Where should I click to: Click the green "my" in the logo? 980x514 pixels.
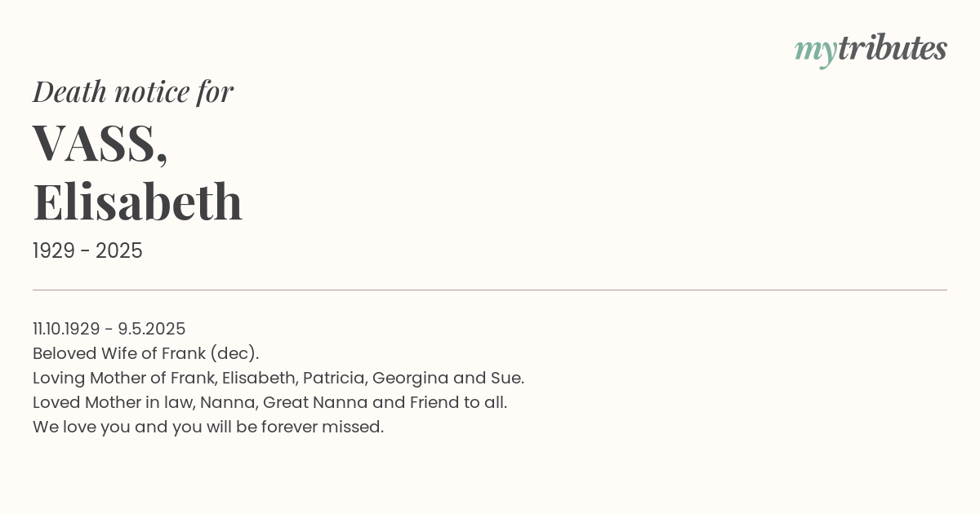coord(816,52)
